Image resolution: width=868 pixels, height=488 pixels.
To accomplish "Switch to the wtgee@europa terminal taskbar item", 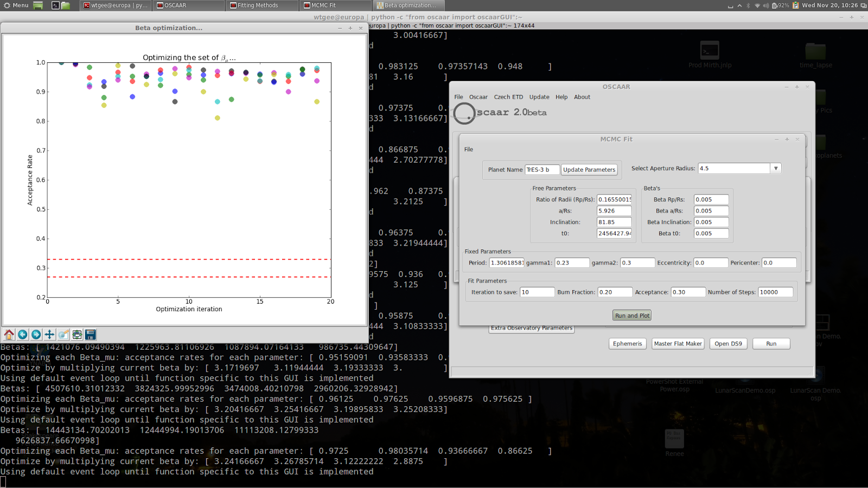I will [x=116, y=5].
